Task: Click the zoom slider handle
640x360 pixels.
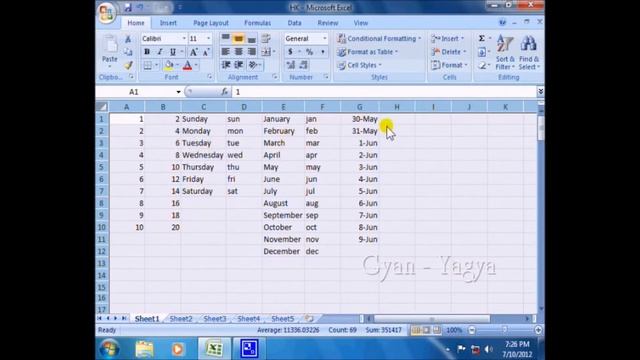Action: click(504, 330)
